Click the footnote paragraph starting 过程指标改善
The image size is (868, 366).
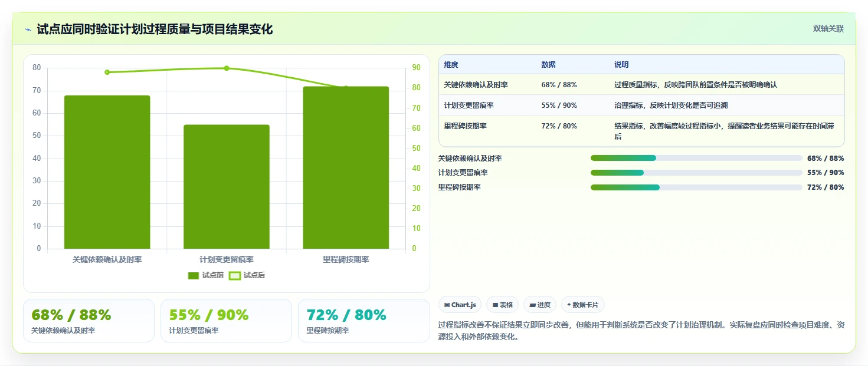coord(641,331)
